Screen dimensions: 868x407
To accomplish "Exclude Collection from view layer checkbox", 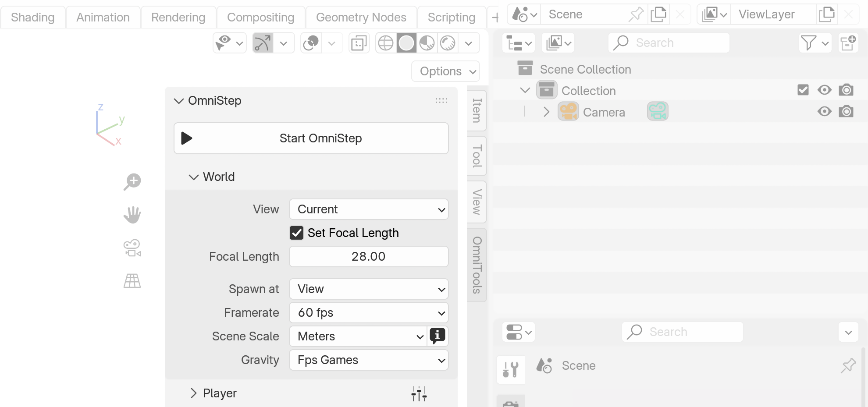I will click(803, 90).
